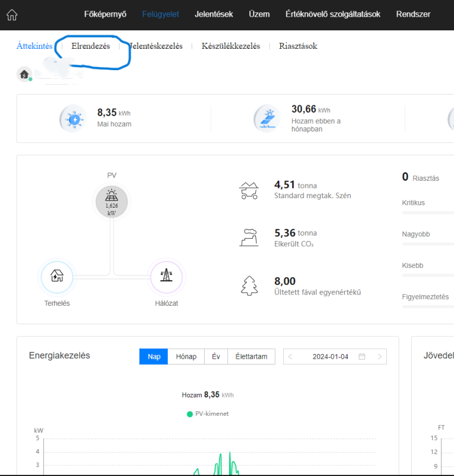Click the Energiakezelés section title
454x476 pixels.
click(60, 355)
